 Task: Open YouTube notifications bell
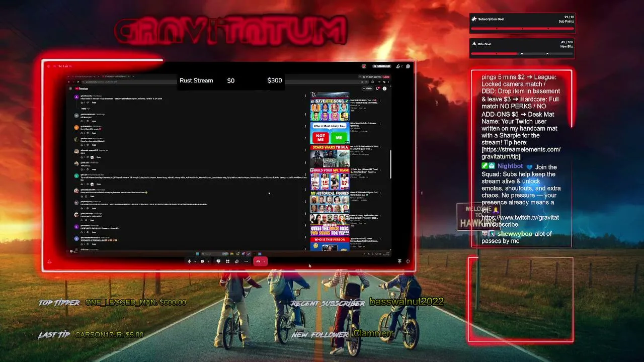378,88
